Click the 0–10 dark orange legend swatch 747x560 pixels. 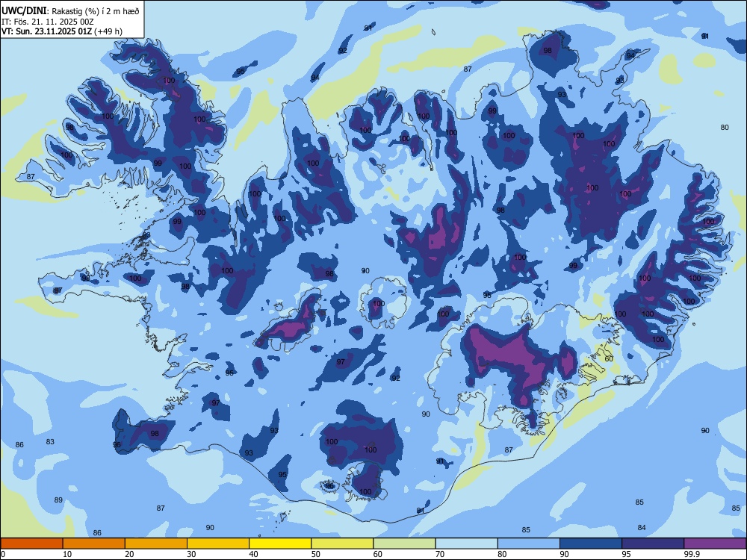click(31, 544)
